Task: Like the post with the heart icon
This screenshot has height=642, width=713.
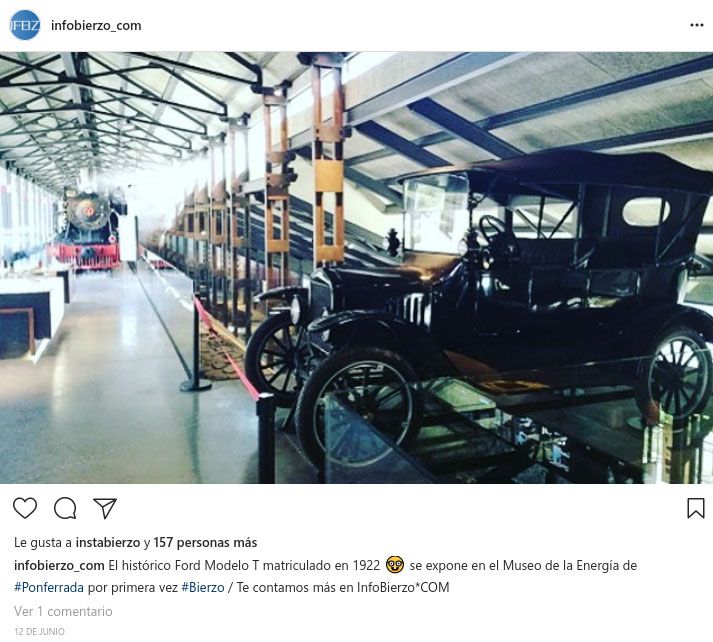Action: pyautogui.click(x=25, y=508)
